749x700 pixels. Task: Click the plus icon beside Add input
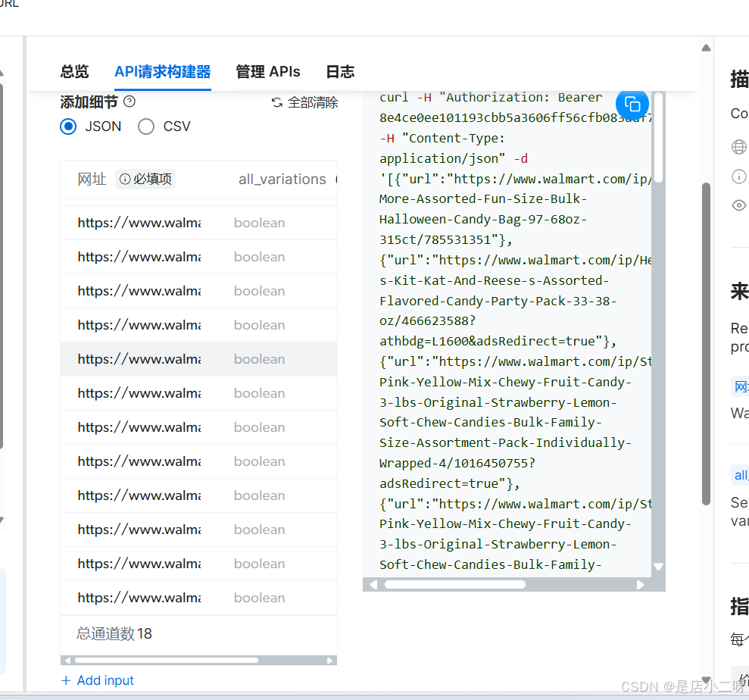66,680
